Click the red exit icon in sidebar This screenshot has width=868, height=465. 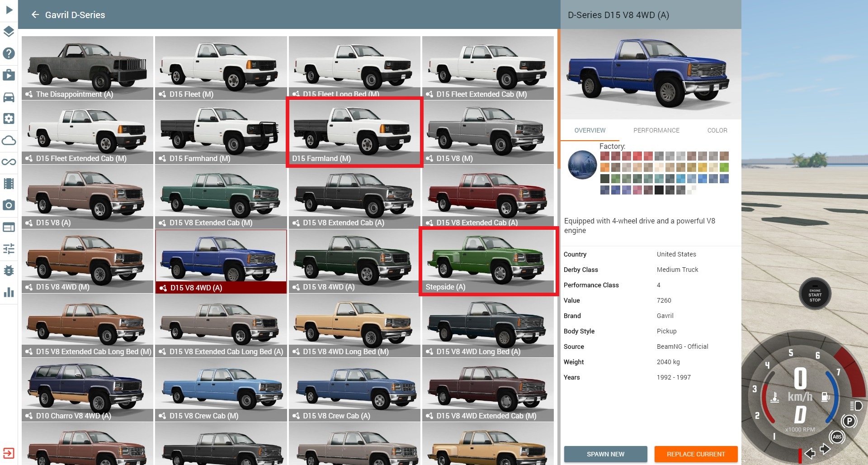pos(9,453)
